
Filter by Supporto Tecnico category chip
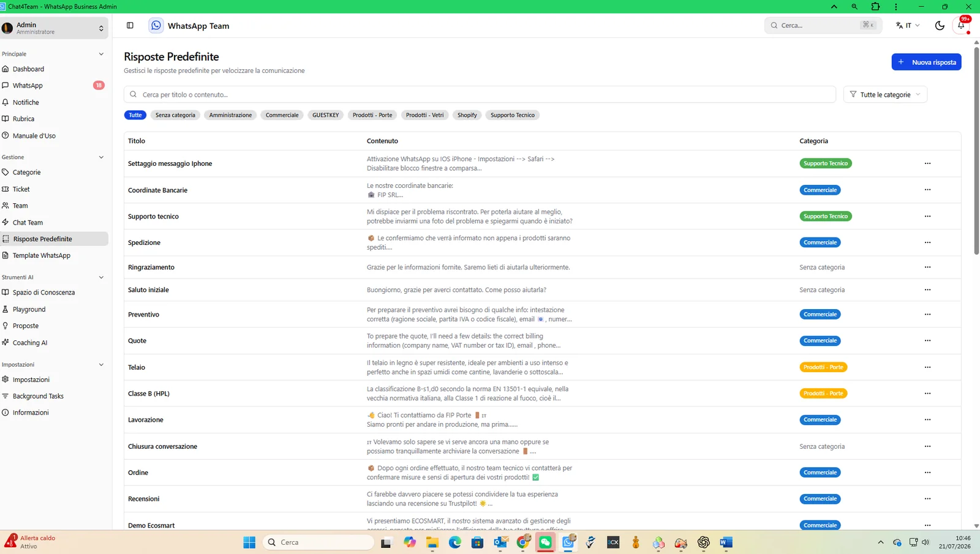click(x=513, y=115)
